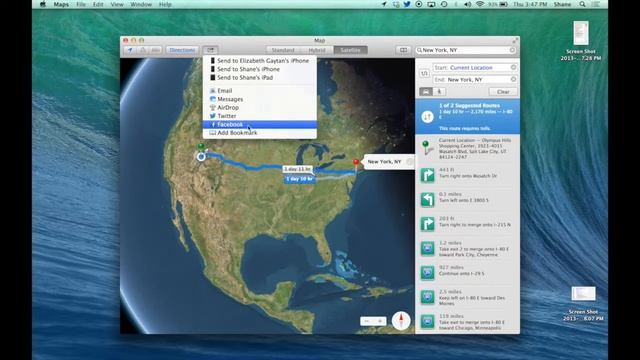The height and width of the screenshot is (360, 640).
Task: Click the blue current location dot
Action: 201,156
